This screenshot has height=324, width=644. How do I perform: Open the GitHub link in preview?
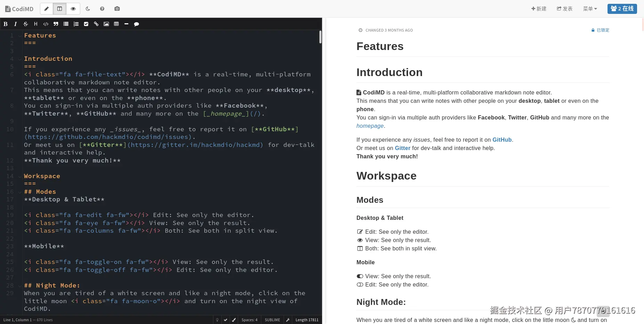[x=502, y=140]
